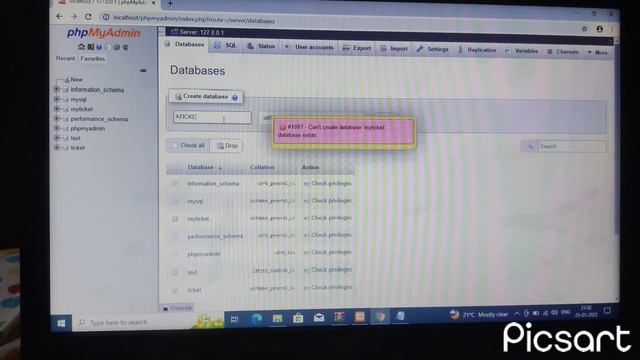This screenshot has width=640, height=360.
Task: Select checkbox for mysql database row
Action: 175,201
